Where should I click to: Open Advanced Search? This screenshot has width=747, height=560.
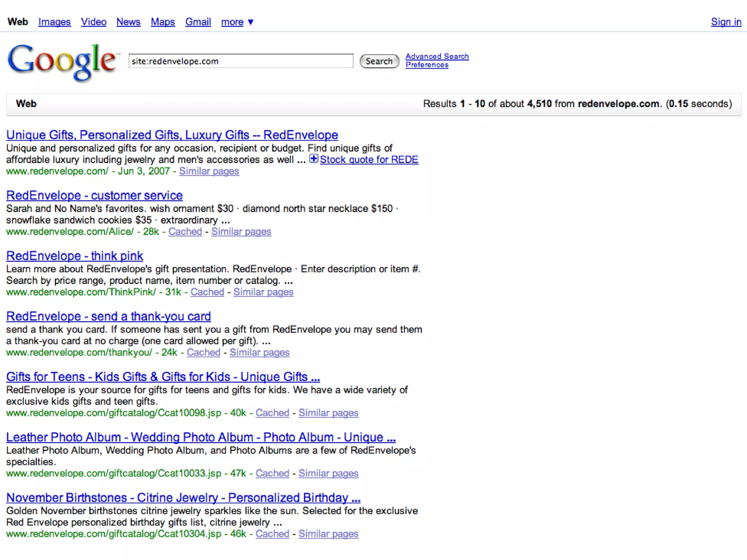tap(437, 56)
